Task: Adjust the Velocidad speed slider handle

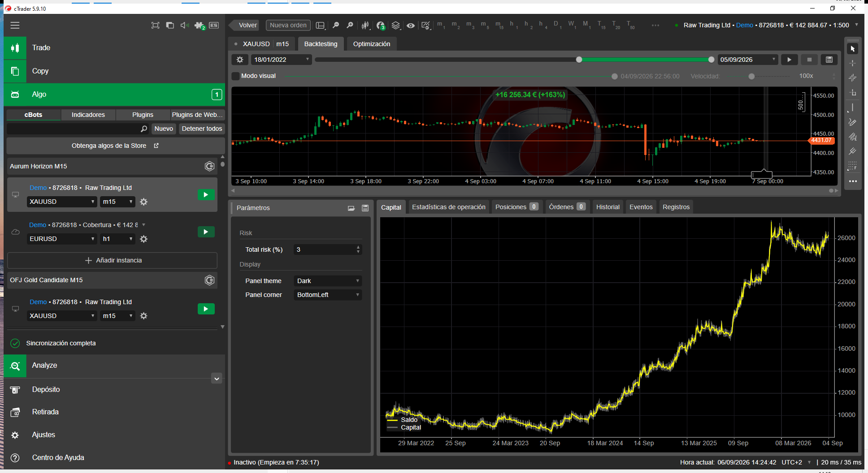Action: (751, 77)
